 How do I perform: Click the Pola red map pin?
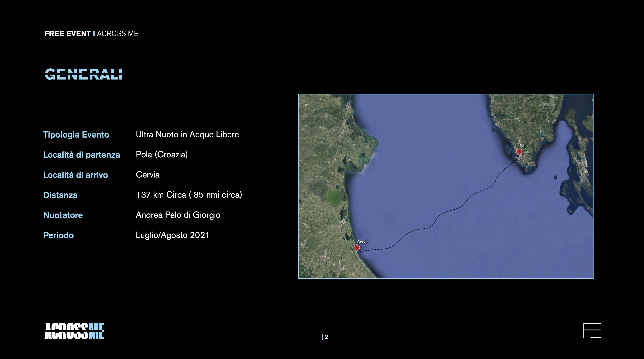click(519, 152)
